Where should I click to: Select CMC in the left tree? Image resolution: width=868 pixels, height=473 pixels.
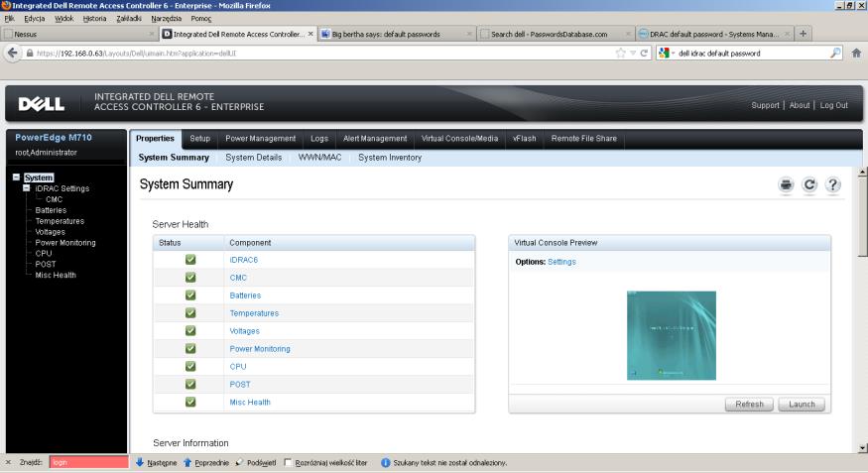click(x=55, y=199)
